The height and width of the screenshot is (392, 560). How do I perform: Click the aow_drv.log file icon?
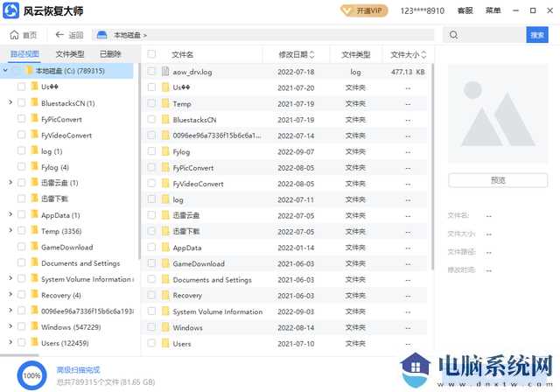165,72
